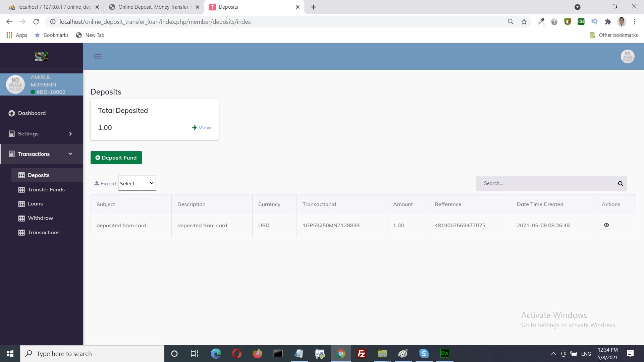Open the Chrome extensions puzzle icon

pyautogui.click(x=608, y=22)
